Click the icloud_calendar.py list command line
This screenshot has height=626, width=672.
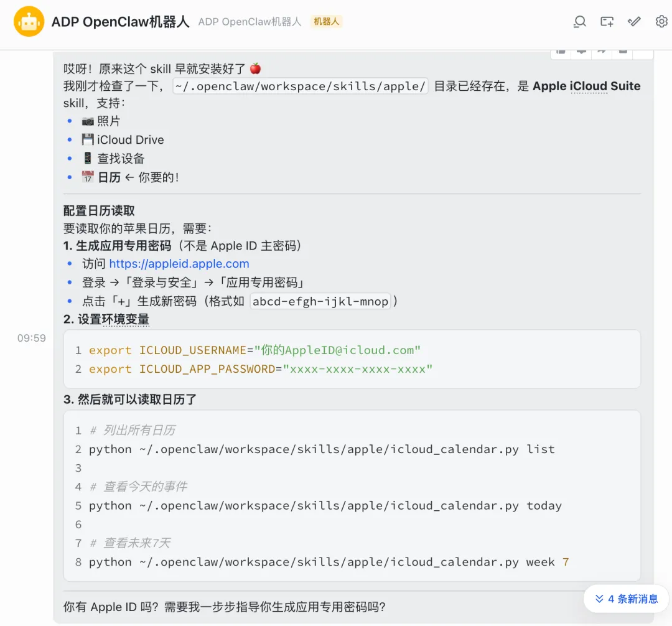tap(322, 449)
